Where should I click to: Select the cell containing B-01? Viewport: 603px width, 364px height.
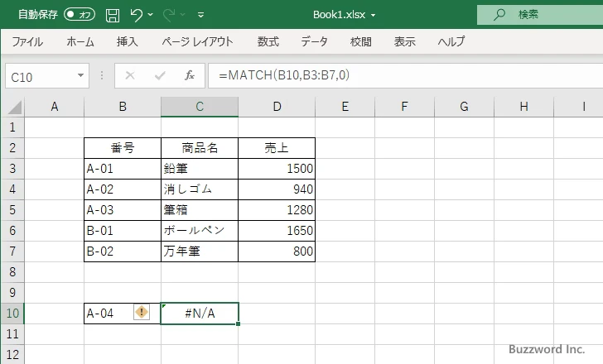point(123,231)
